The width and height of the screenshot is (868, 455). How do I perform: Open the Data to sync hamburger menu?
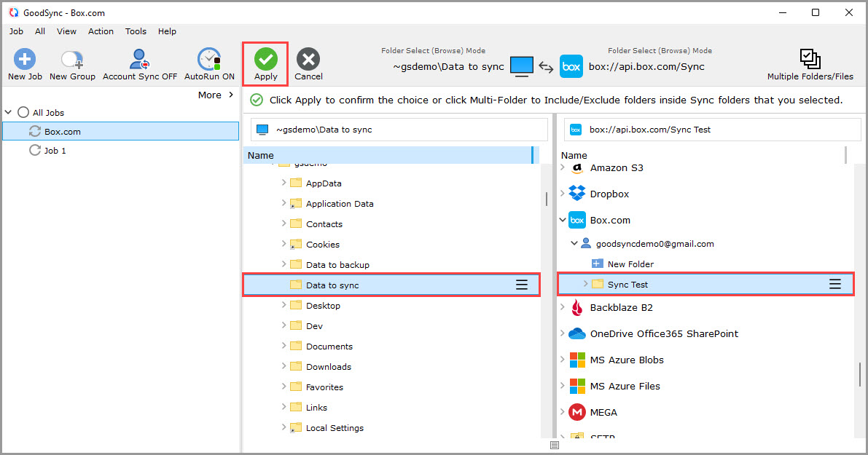point(522,285)
